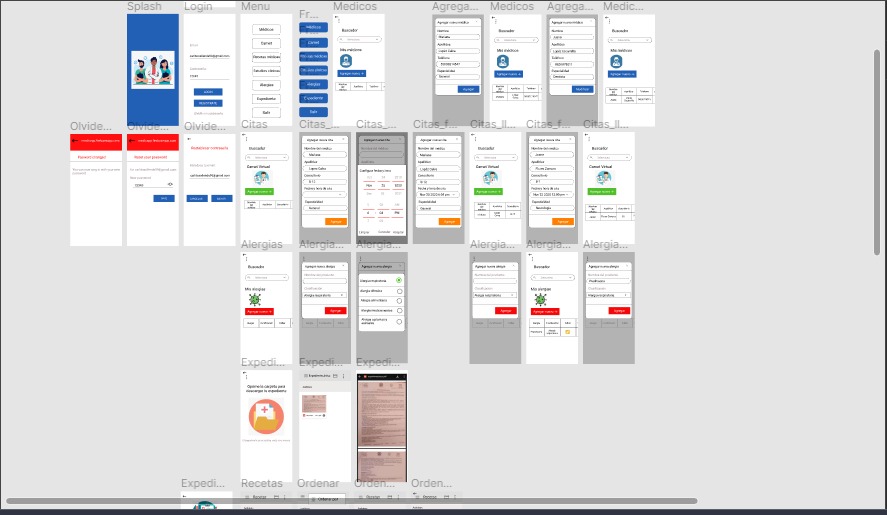Click back arrow in Medic... frame

tap(607, 18)
